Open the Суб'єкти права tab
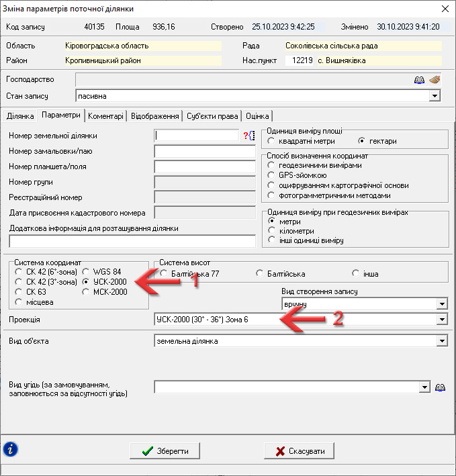The height and width of the screenshot is (476, 456). 212,116
